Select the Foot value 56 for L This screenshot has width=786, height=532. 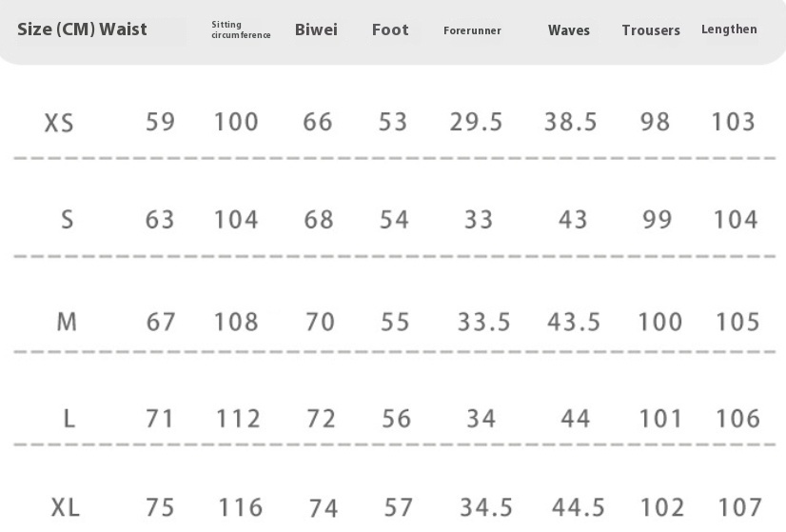395,419
